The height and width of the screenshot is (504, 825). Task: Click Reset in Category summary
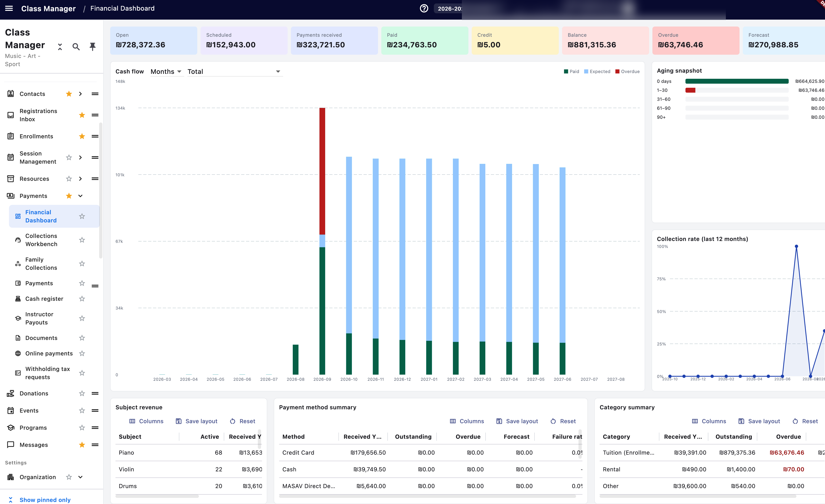click(805, 421)
